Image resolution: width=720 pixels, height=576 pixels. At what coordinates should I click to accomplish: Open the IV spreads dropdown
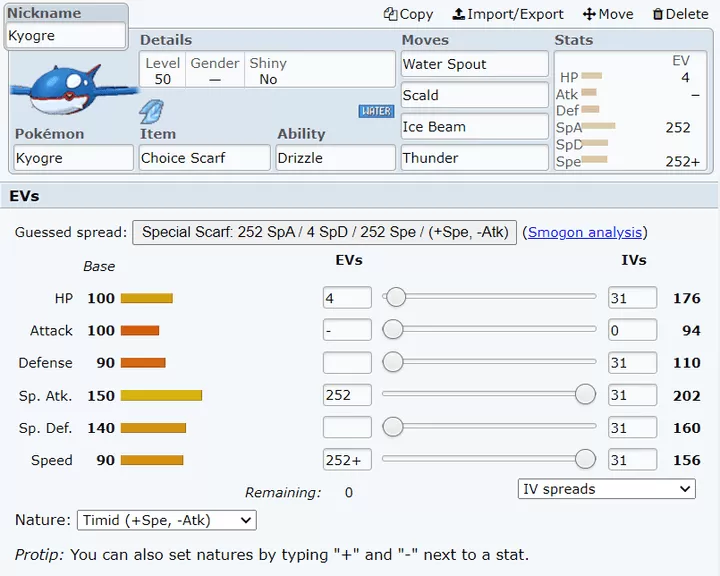pos(607,489)
